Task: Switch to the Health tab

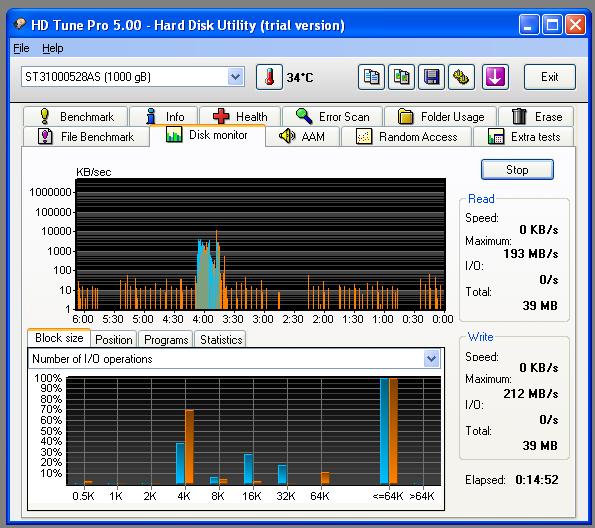Action: (240, 116)
